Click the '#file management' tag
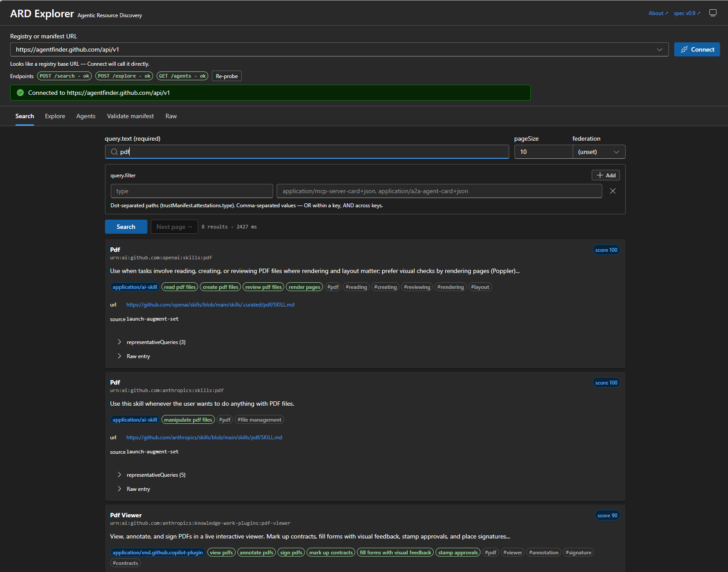Screen dimensions: 728x572 click(x=259, y=420)
